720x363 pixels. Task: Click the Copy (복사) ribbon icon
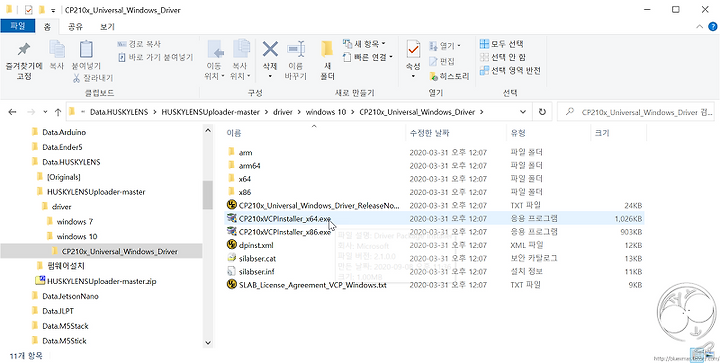coord(56,50)
